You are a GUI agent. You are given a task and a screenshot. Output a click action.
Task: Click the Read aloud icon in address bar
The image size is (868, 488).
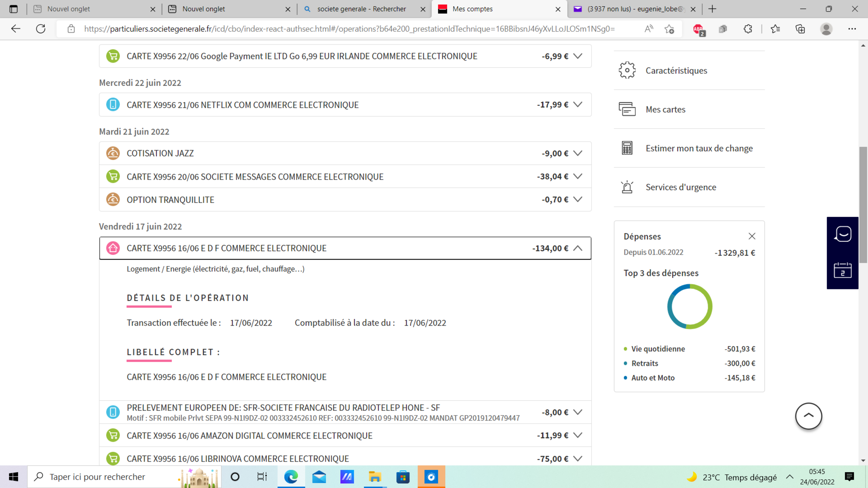(x=649, y=29)
